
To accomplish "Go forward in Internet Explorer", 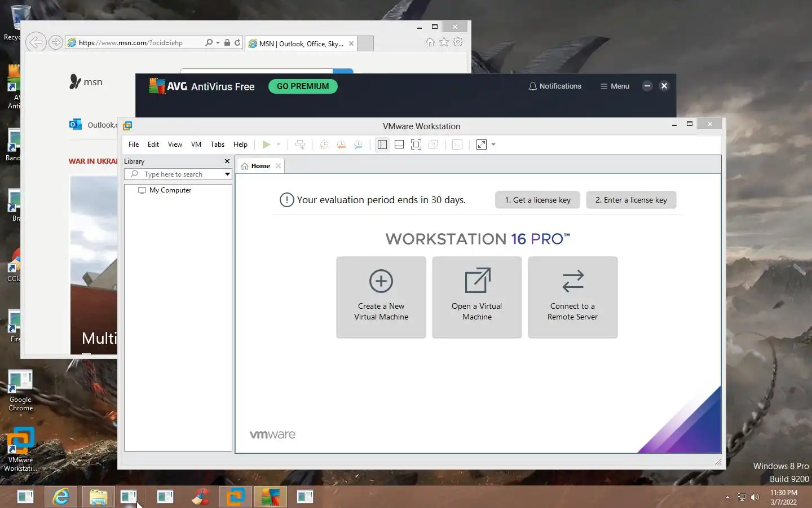I will (55, 42).
